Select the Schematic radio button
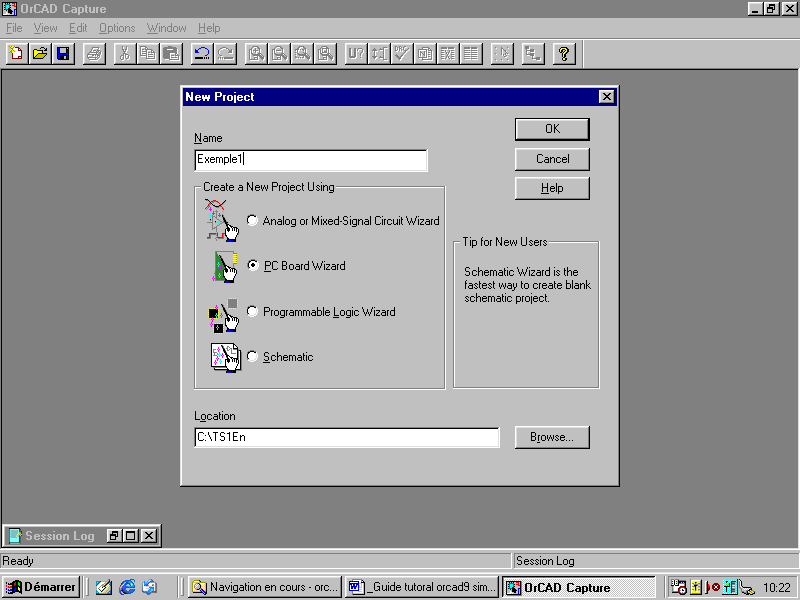 coord(252,356)
